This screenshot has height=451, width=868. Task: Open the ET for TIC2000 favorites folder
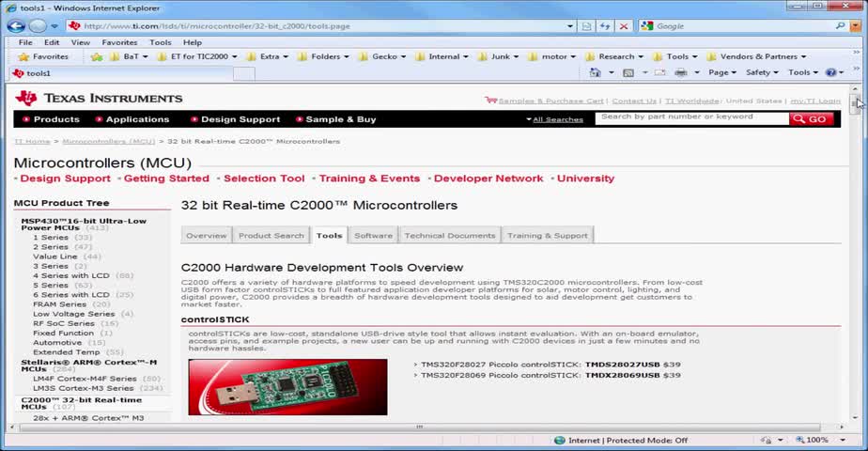point(197,56)
